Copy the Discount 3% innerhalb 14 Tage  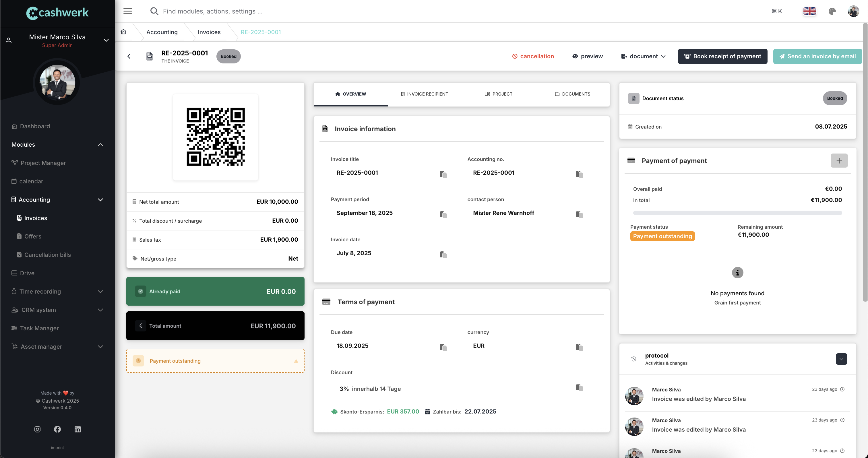[x=580, y=387]
